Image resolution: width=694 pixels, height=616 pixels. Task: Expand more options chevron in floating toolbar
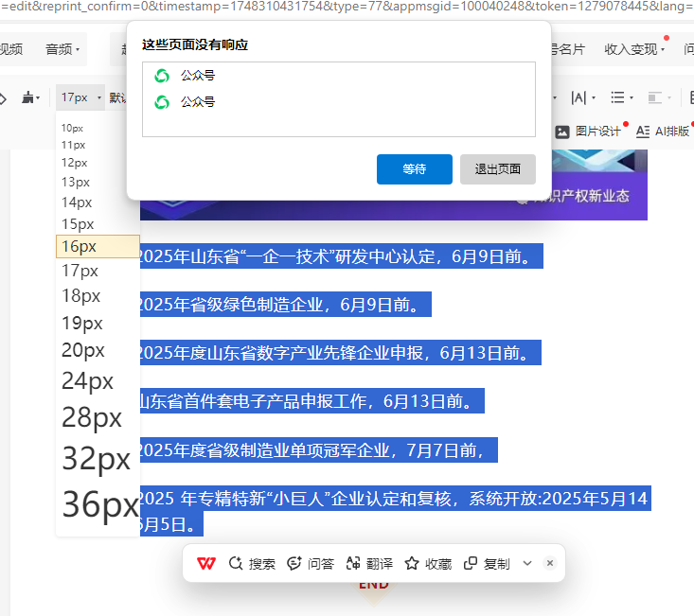526,563
